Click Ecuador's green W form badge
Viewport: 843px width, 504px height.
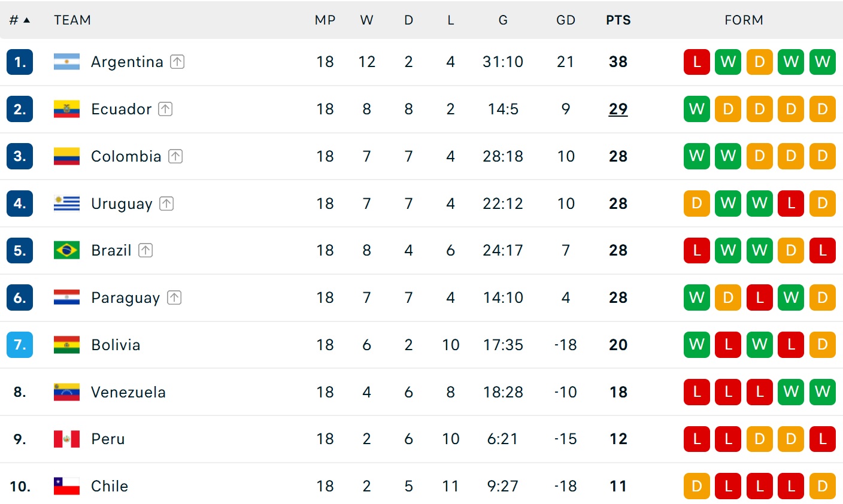tap(696, 109)
